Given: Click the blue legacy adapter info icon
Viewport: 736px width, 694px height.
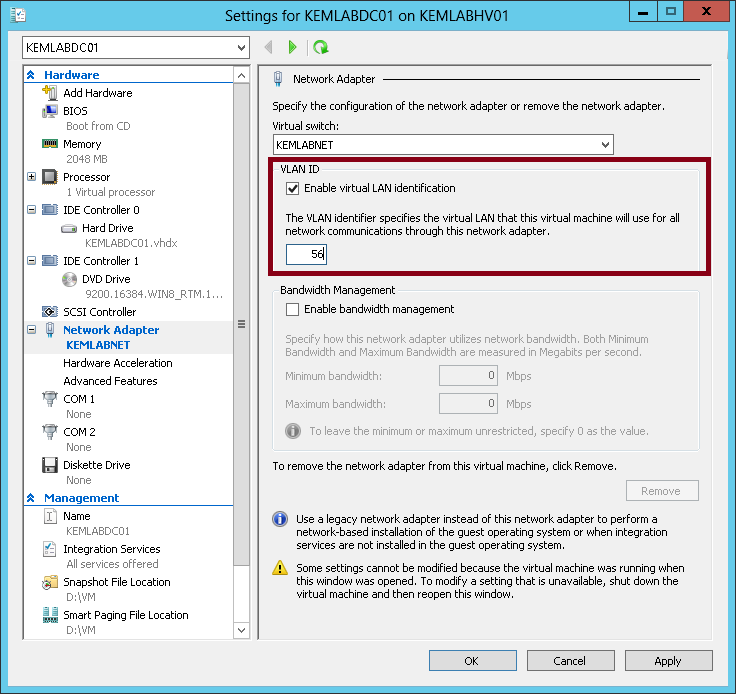Looking at the screenshot, I should (280, 519).
